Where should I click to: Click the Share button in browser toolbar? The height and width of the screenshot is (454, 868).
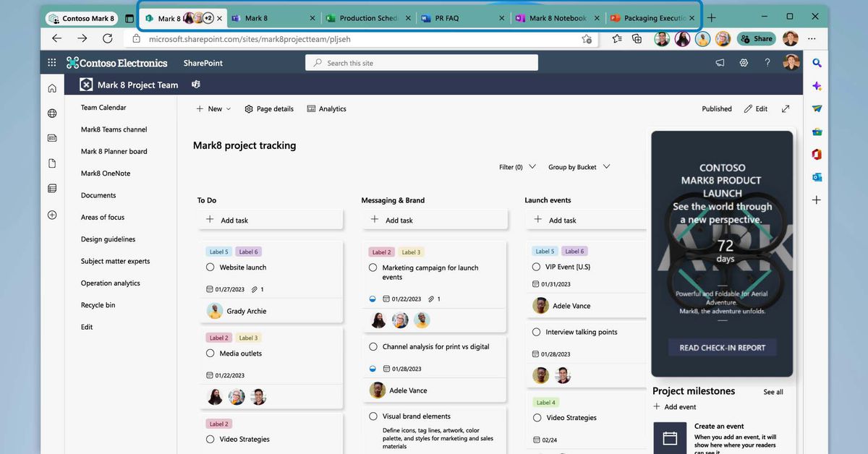(756, 39)
